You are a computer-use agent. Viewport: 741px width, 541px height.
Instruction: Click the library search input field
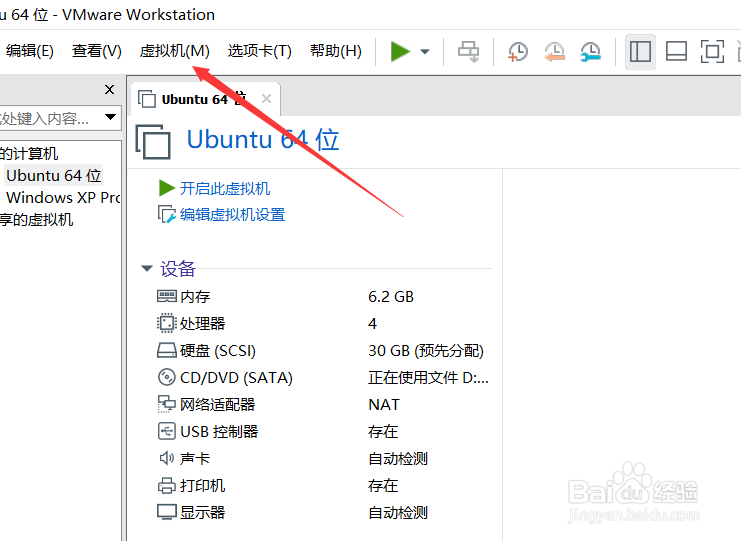click(50, 118)
